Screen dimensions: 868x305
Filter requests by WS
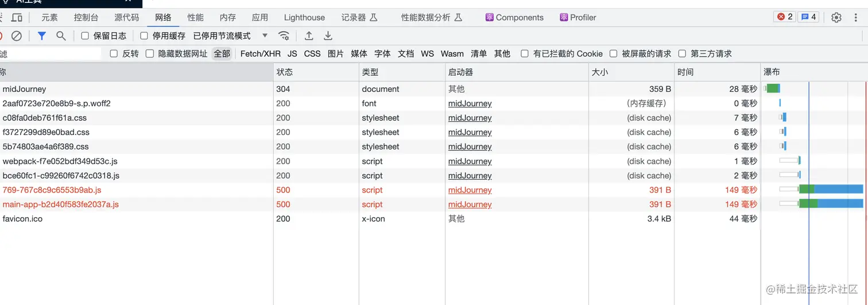[427, 53]
